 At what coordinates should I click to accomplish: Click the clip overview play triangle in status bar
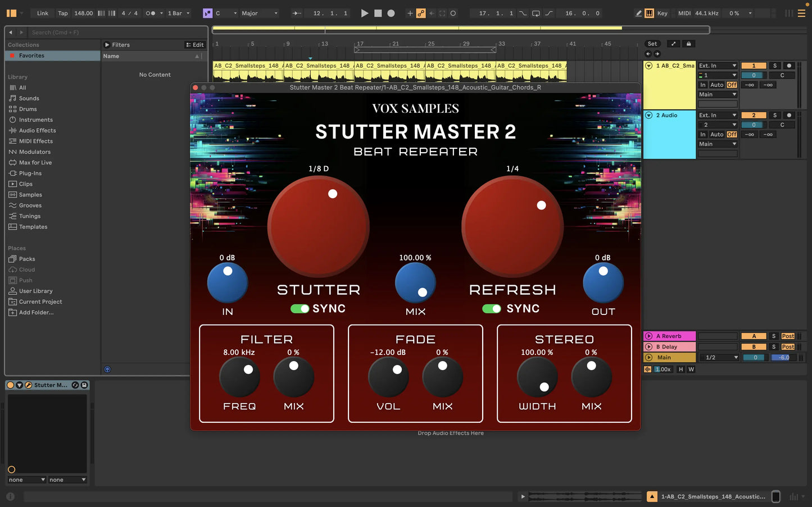(x=523, y=496)
